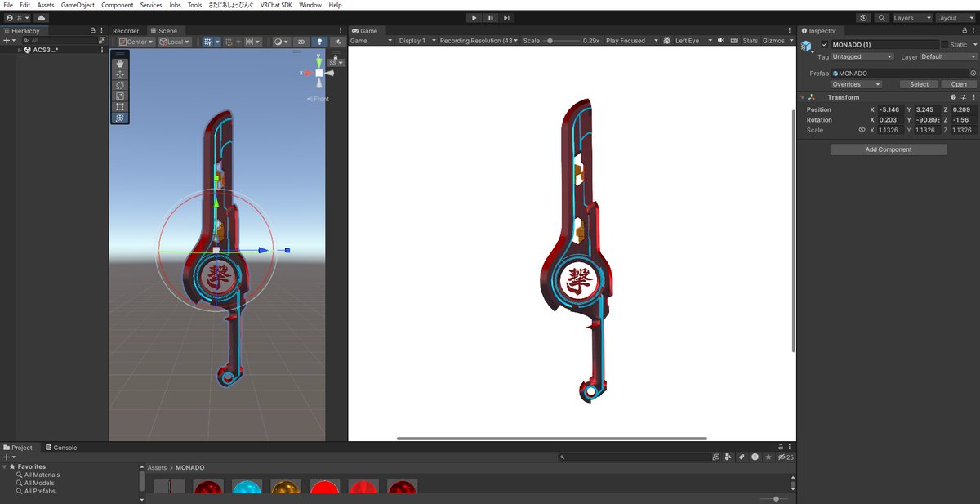Click the Pause button
Viewport: 980px width, 504px height.
490,17
